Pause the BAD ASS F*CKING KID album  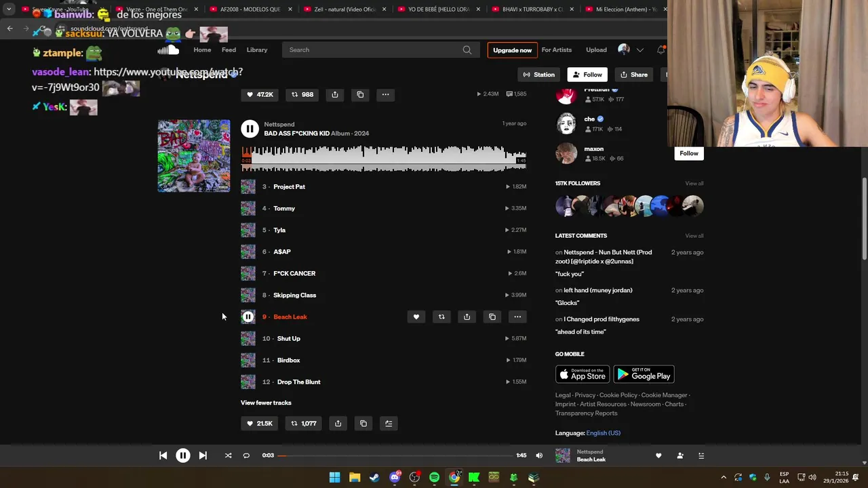pyautogui.click(x=250, y=129)
